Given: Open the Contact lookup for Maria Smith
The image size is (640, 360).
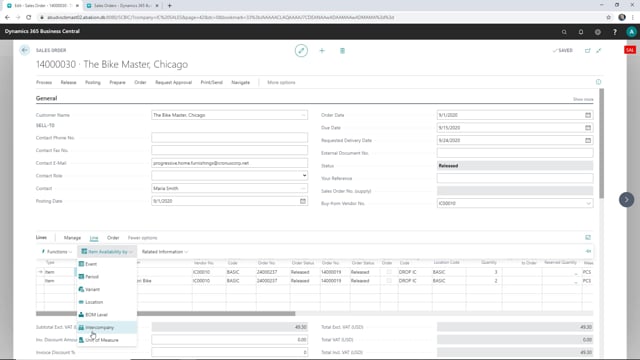Looking at the screenshot, I should [x=303, y=189].
